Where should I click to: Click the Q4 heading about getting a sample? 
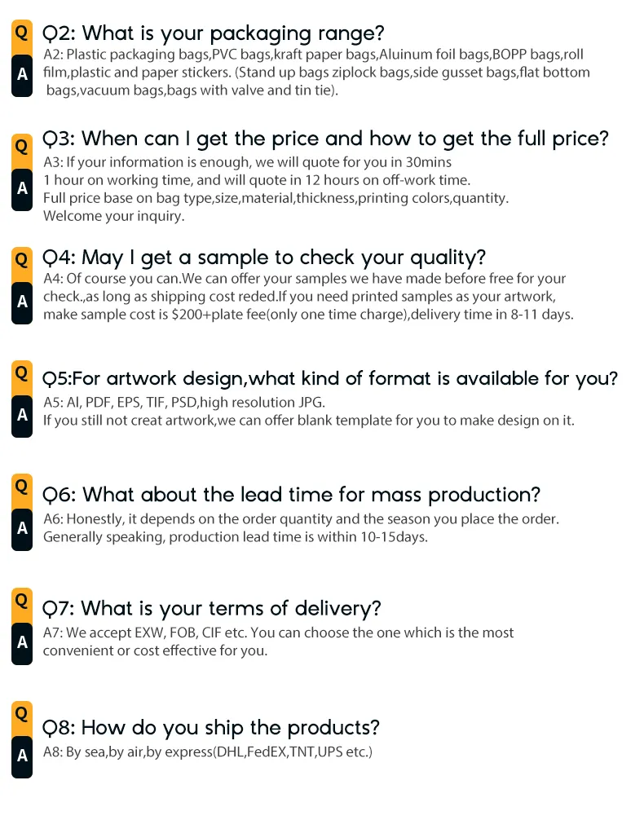264,258
